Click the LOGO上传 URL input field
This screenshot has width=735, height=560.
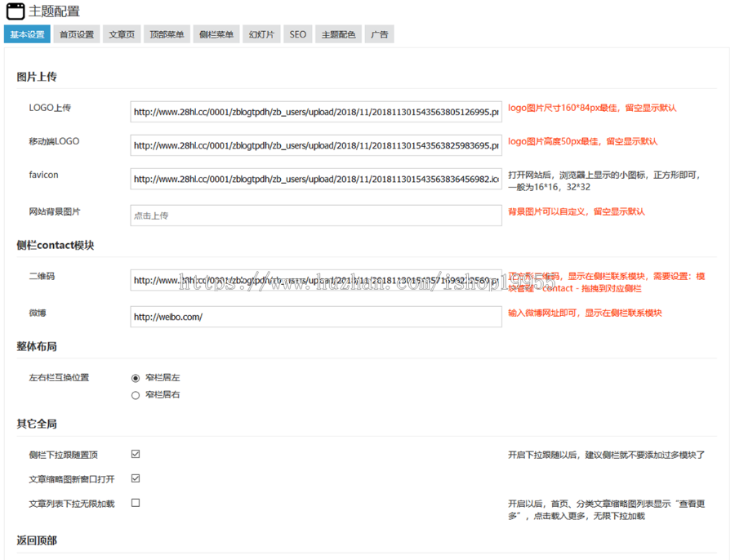point(315,112)
